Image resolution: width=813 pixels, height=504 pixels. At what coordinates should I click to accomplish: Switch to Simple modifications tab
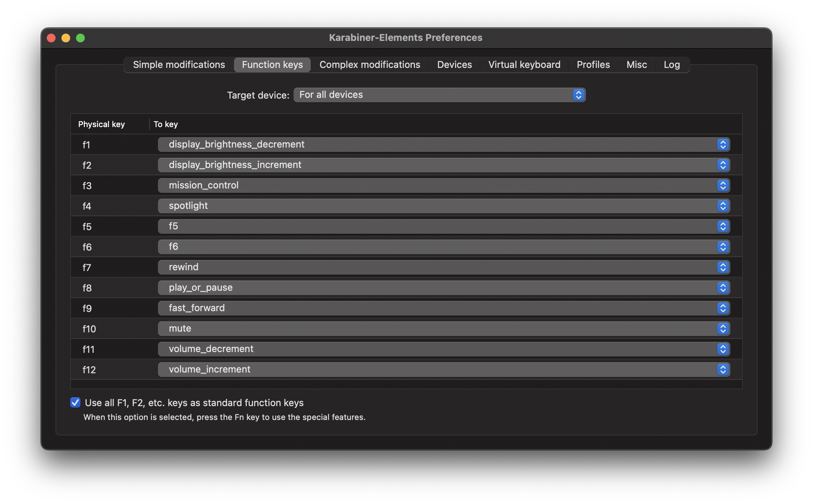click(x=178, y=64)
